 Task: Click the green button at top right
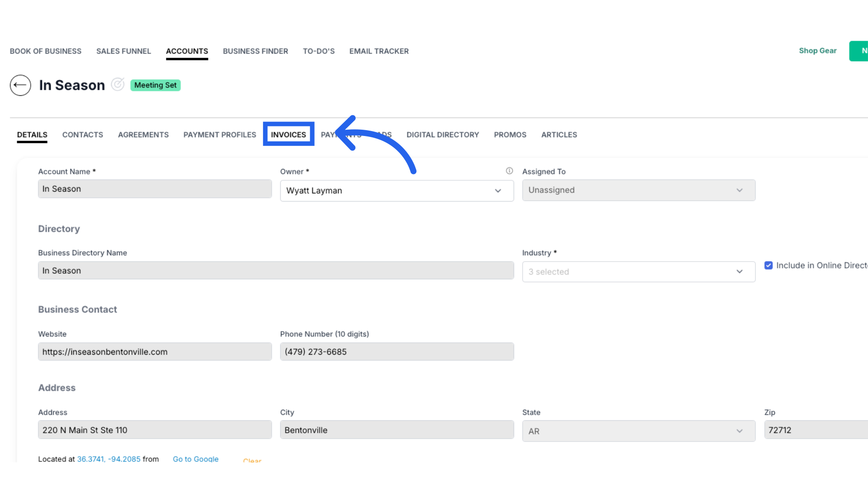pyautogui.click(x=859, y=51)
